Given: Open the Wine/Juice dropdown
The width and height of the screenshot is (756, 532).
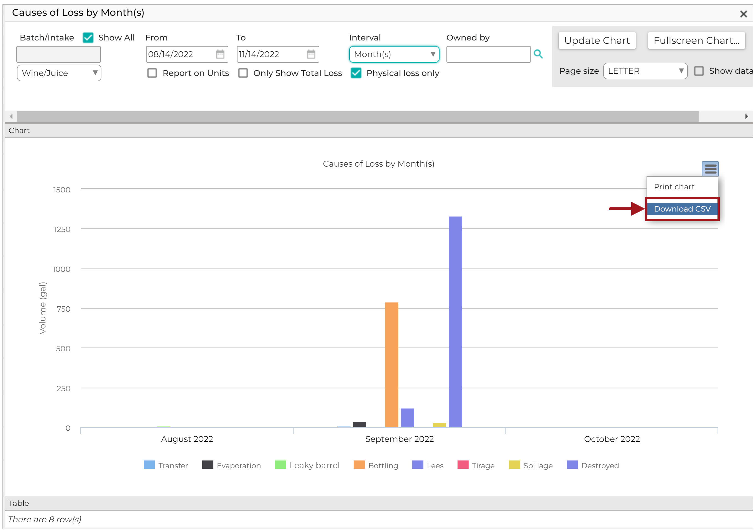Looking at the screenshot, I should click(x=59, y=73).
